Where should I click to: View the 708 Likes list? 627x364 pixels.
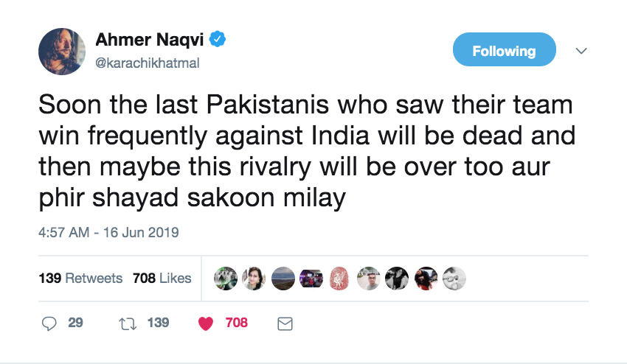click(x=162, y=278)
